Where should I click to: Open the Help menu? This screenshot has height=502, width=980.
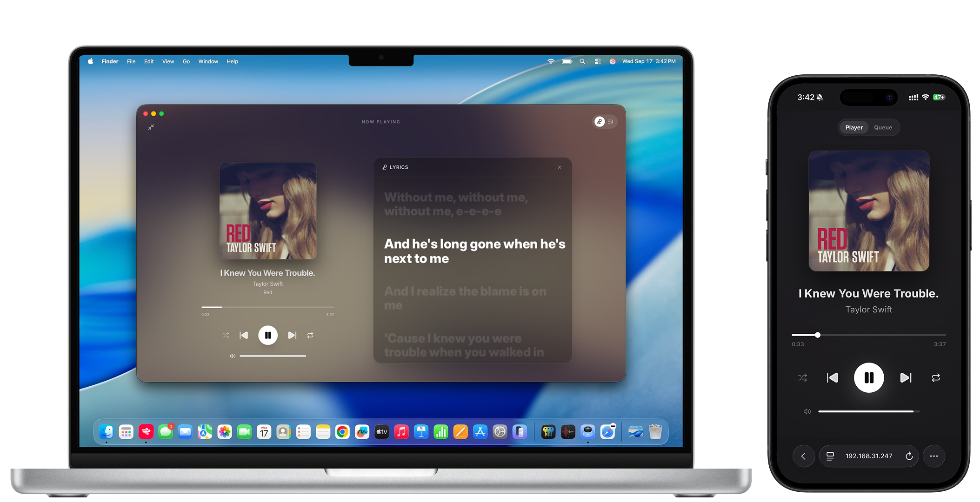(x=232, y=61)
